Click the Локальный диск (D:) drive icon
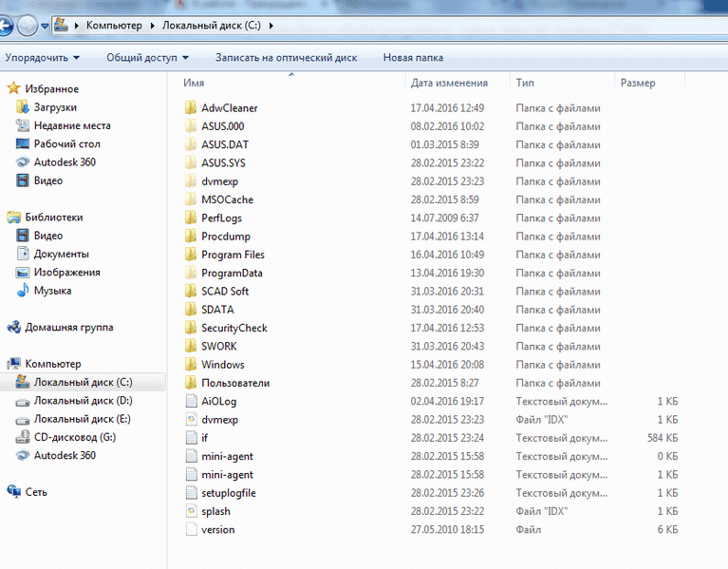 point(22,401)
